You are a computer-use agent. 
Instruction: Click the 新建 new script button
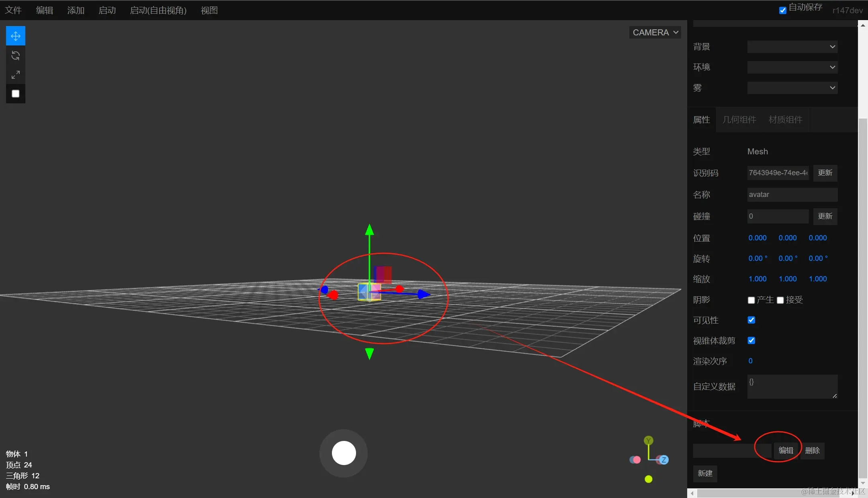[x=705, y=473]
